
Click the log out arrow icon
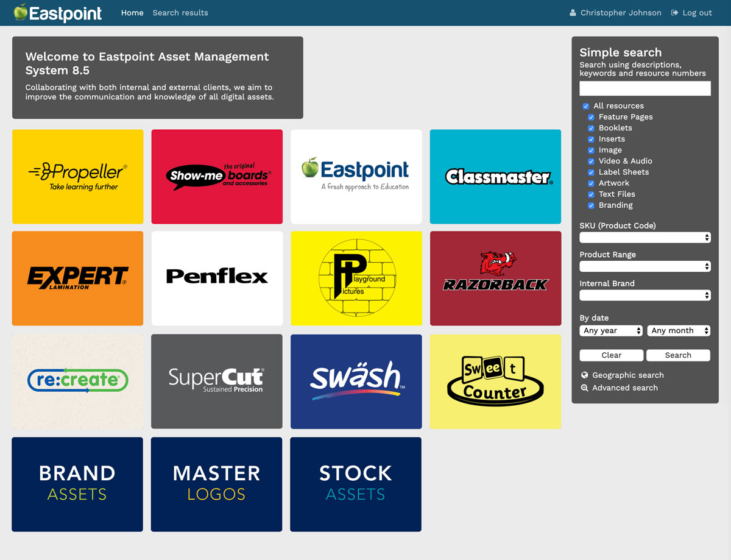[675, 13]
